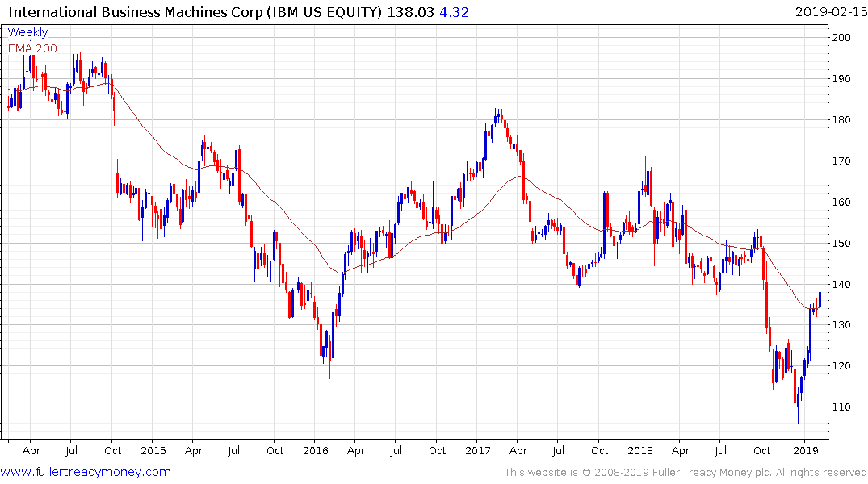Click the 200 price axis label

tap(841, 38)
